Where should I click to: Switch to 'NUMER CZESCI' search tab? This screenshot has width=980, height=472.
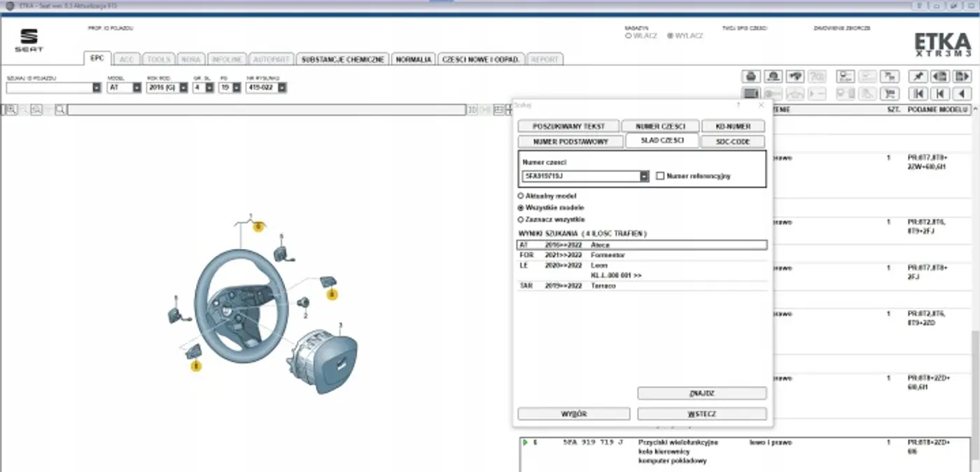click(x=660, y=127)
